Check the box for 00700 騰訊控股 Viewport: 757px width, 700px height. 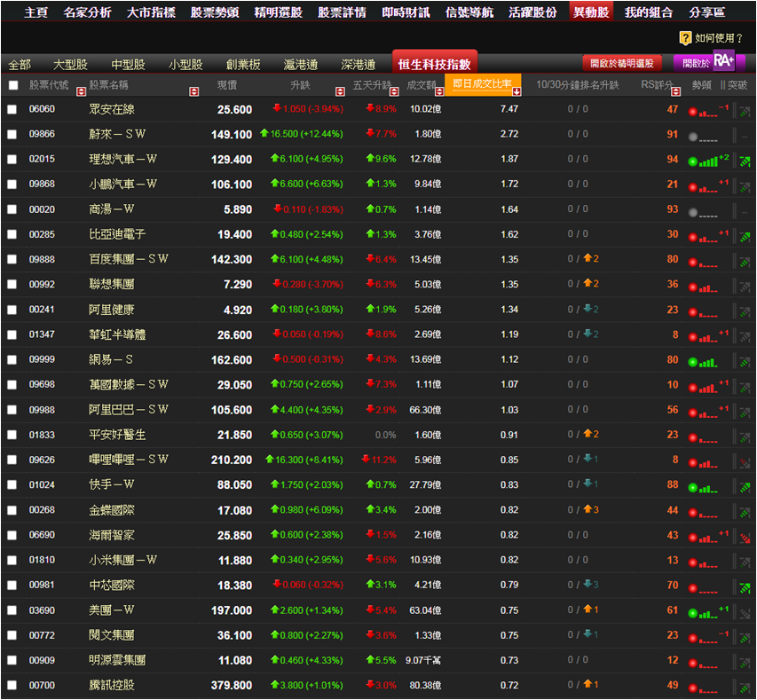12,685
